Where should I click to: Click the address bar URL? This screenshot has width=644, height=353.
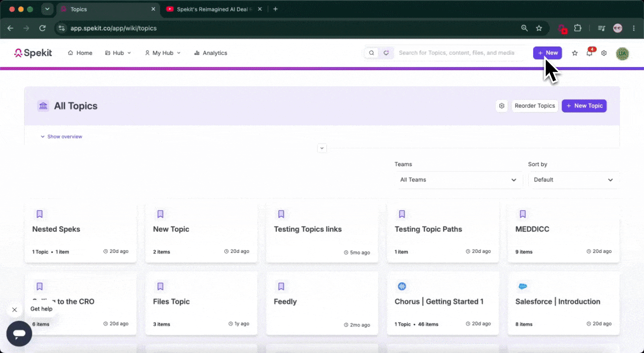(x=113, y=28)
